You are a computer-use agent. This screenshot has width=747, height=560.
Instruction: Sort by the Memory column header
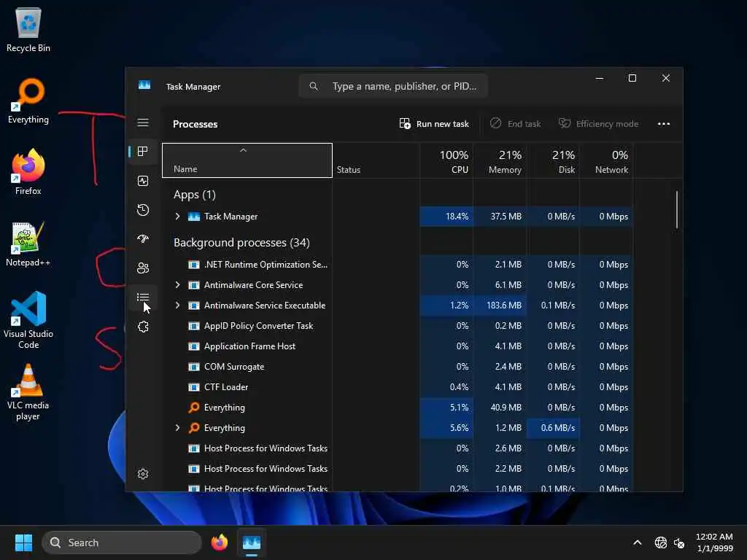500,161
